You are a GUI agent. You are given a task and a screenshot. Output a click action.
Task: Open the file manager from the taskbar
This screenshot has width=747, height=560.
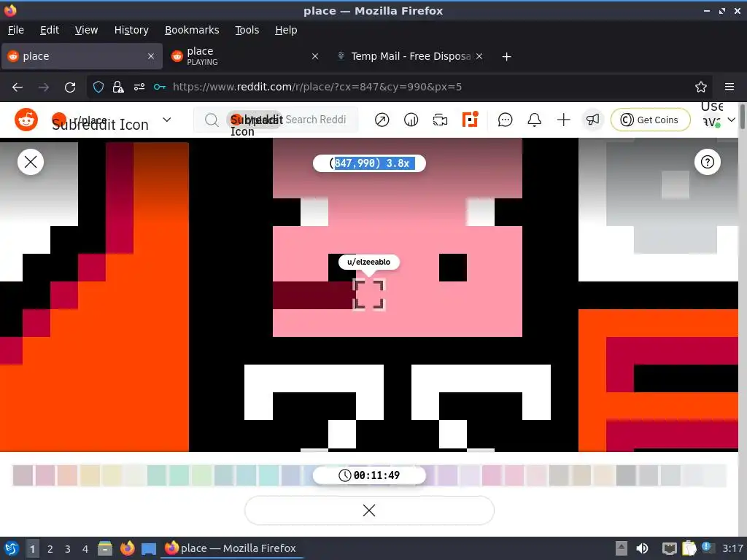click(x=105, y=548)
